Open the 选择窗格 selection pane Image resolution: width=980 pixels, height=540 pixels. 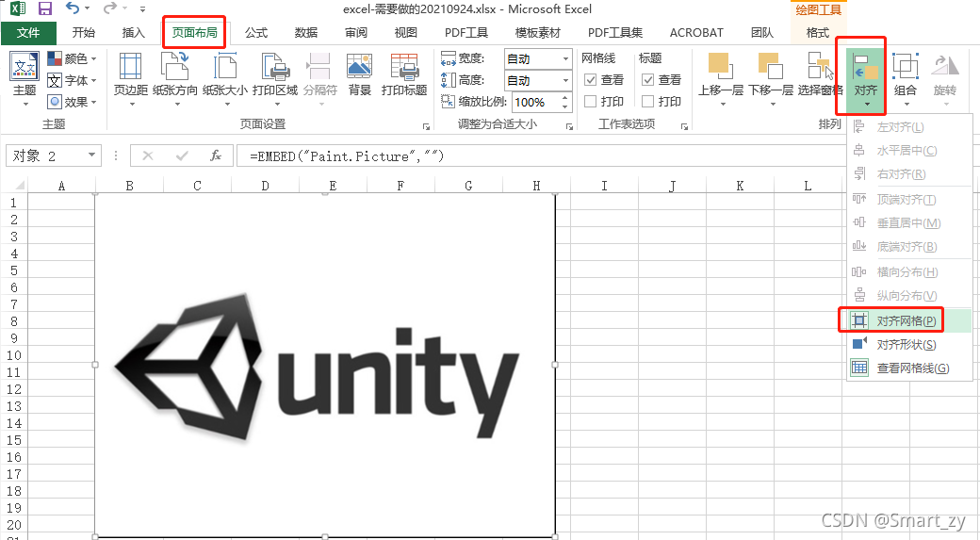coord(820,75)
